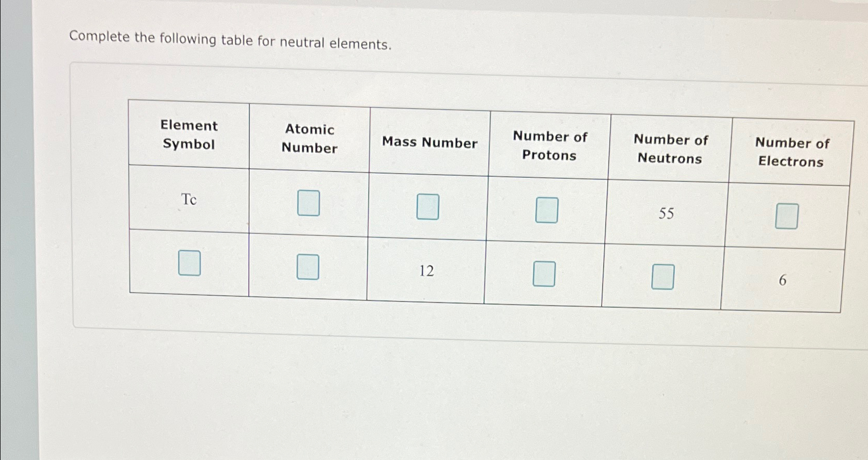Viewport: 868px width, 460px height.
Task: Click the Protons box in the mass-12 row
Action: tap(544, 273)
